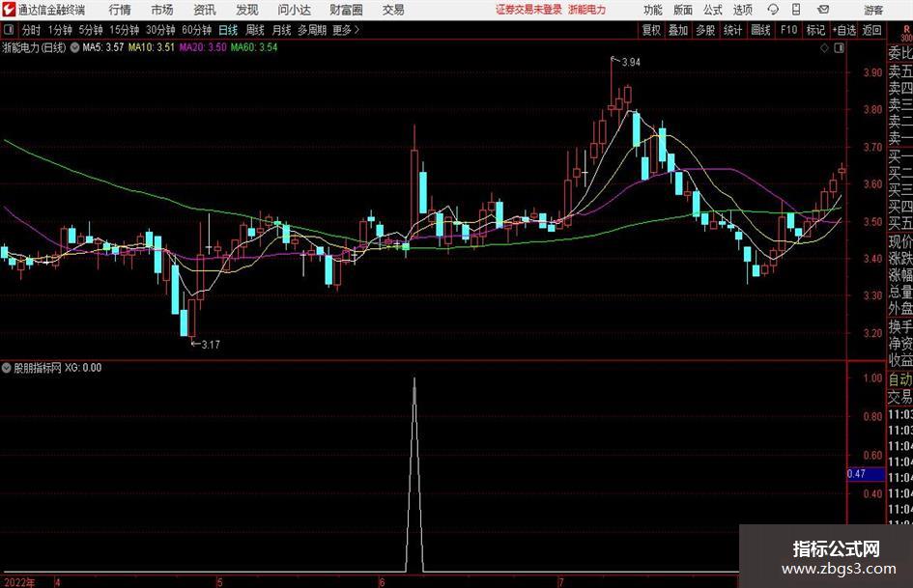Screen dimensions: 913x588
Task: Click month 7 marker on time axis
Action: [560, 582]
